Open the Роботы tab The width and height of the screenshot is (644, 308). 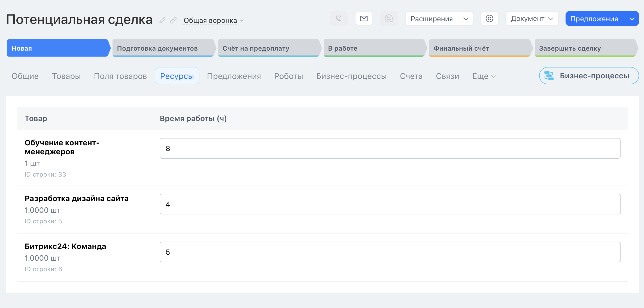click(288, 76)
